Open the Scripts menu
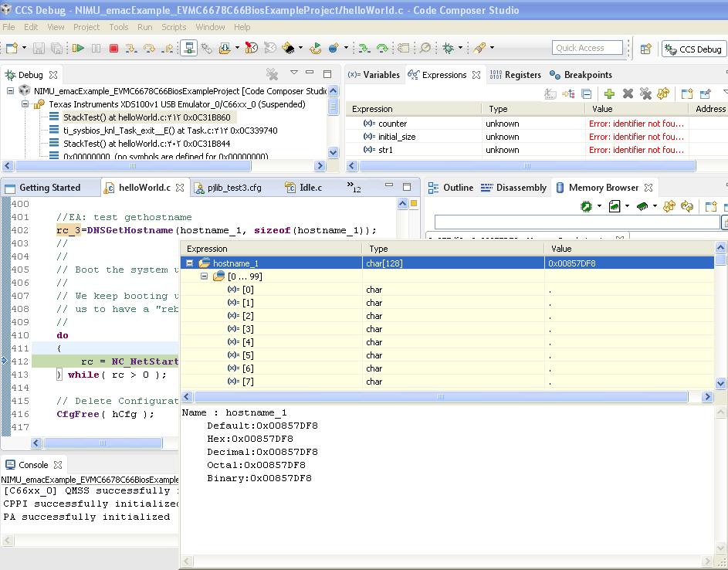The height and width of the screenshot is (570, 728). [x=174, y=26]
